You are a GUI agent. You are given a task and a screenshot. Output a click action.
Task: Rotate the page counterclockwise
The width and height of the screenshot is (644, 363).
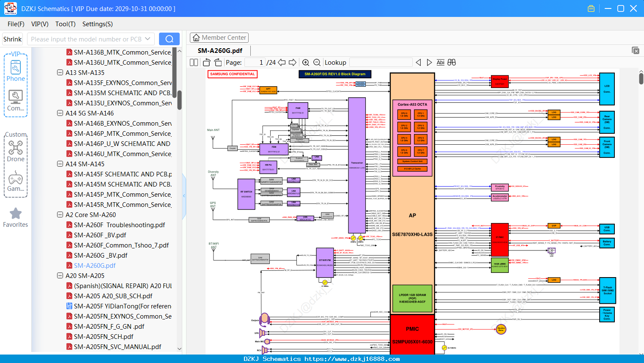[207, 62]
